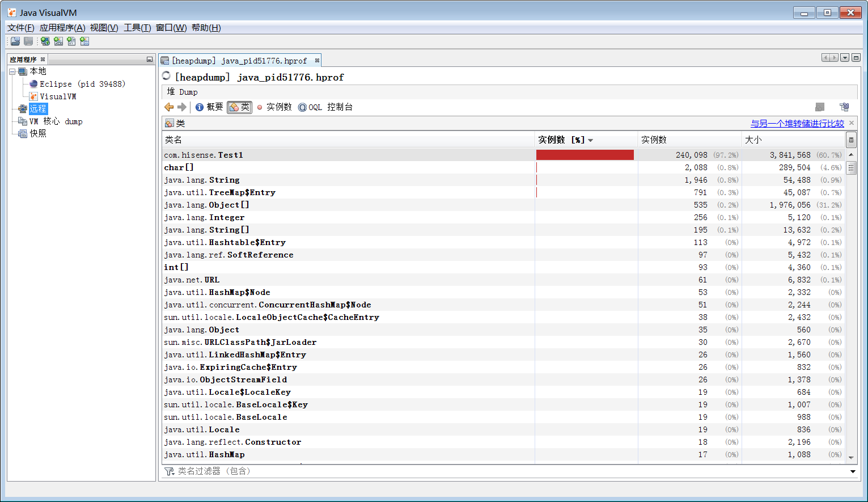Image resolution: width=868 pixels, height=502 pixels.
Task: Select the VM 核心 dump tree node
Action: (56, 121)
